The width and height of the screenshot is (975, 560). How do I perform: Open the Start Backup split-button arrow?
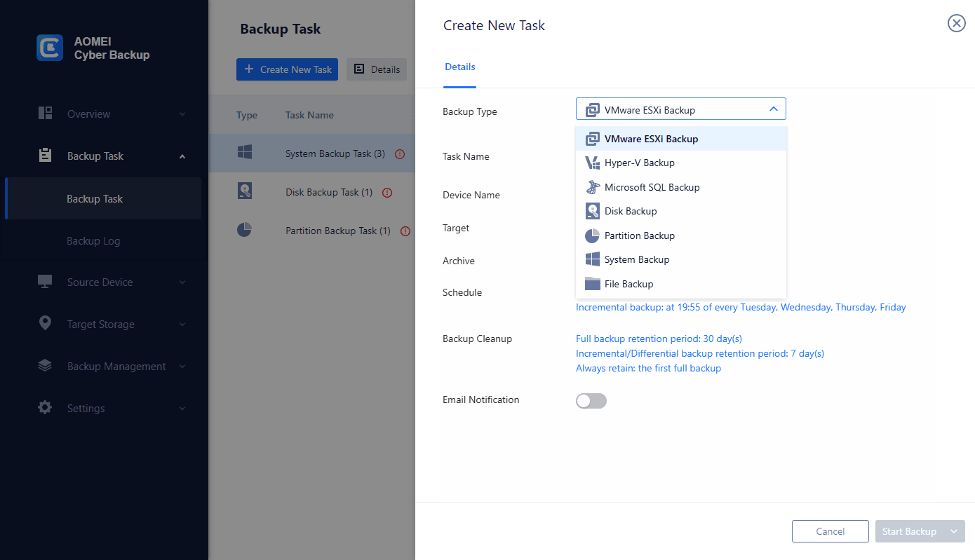(954, 531)
